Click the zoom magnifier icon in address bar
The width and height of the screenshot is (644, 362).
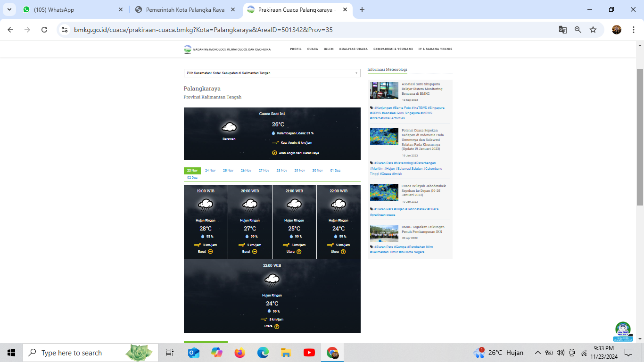click(x=578, y=30)
